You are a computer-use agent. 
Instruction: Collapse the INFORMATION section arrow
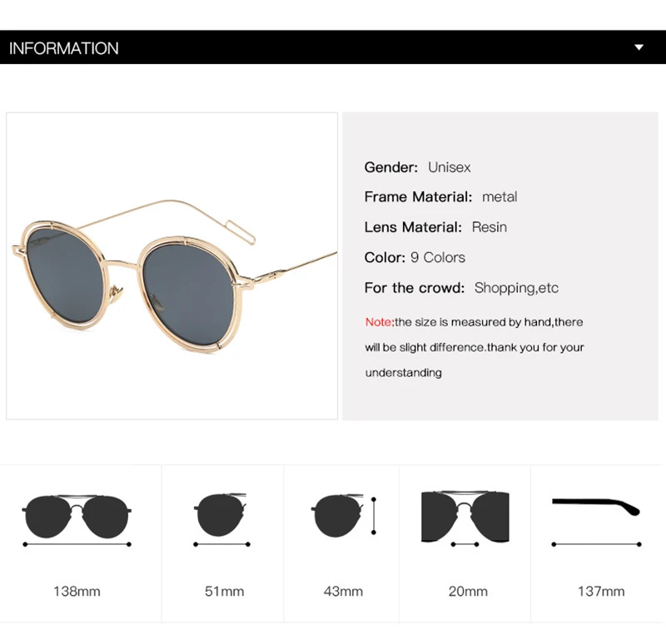639,47
